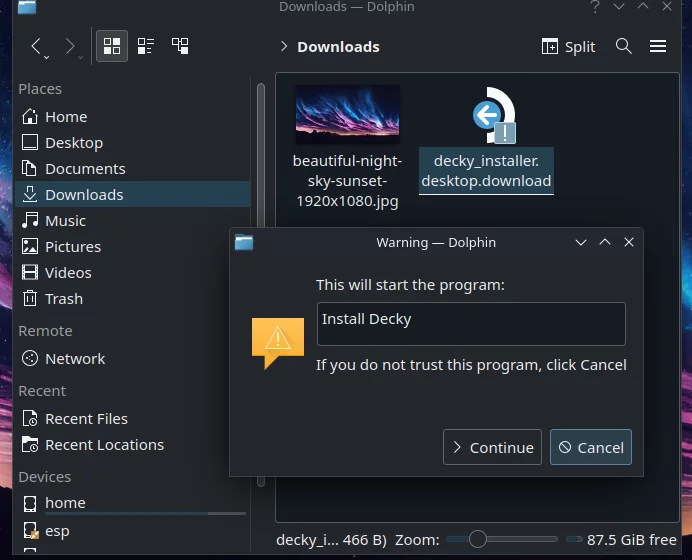Switch to Compact view mode
The width and height of the screenshot is (692, 560).
(146, 46)
